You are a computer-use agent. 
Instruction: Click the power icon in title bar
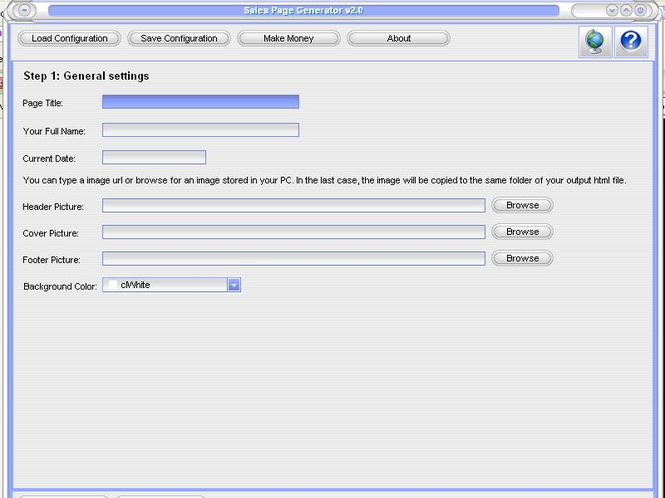pyautogui.click(x=640, y=10)
